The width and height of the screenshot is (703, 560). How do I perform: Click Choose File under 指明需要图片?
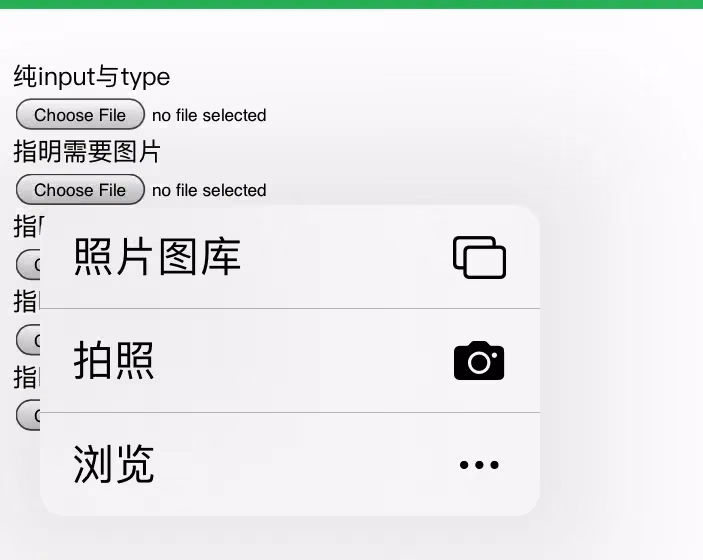point(80,190)
